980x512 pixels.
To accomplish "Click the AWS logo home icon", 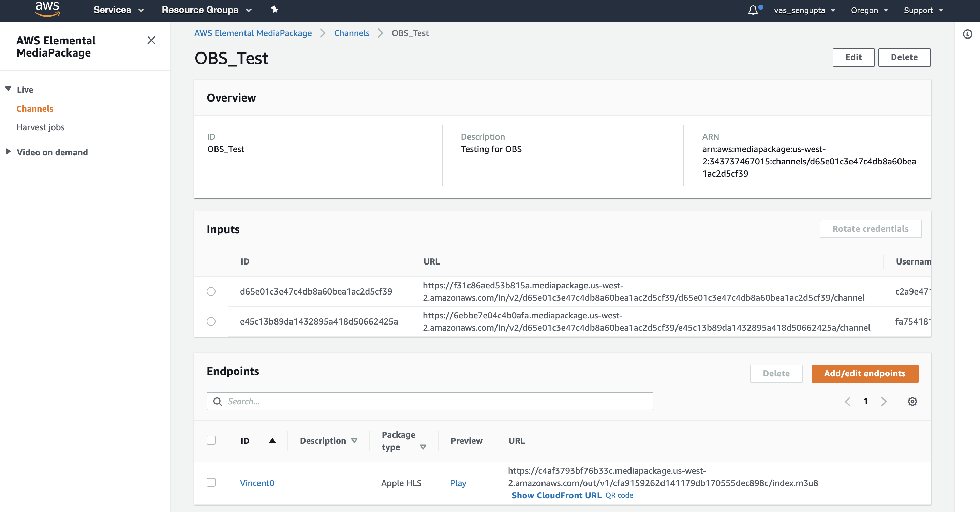I will coord(47,9).
